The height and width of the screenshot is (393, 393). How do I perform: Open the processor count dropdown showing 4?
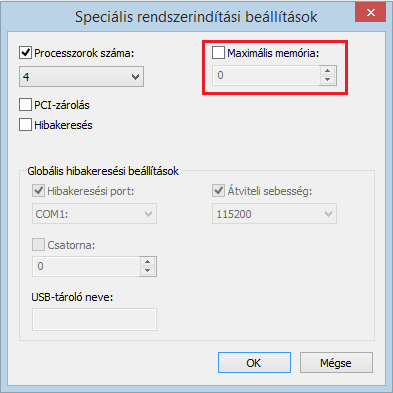[81, 77]
